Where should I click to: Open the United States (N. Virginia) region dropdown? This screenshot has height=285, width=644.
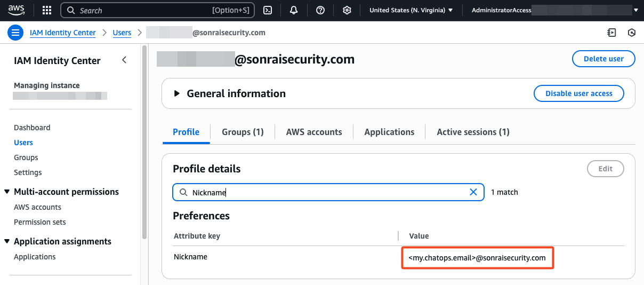411,10
